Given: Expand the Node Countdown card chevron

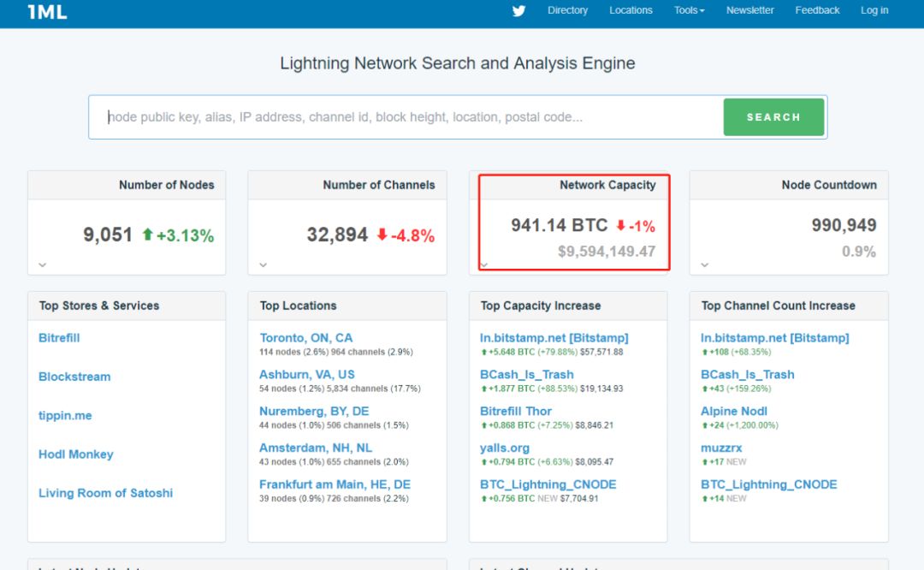Looking at the screenshot, I should (704, 265).
